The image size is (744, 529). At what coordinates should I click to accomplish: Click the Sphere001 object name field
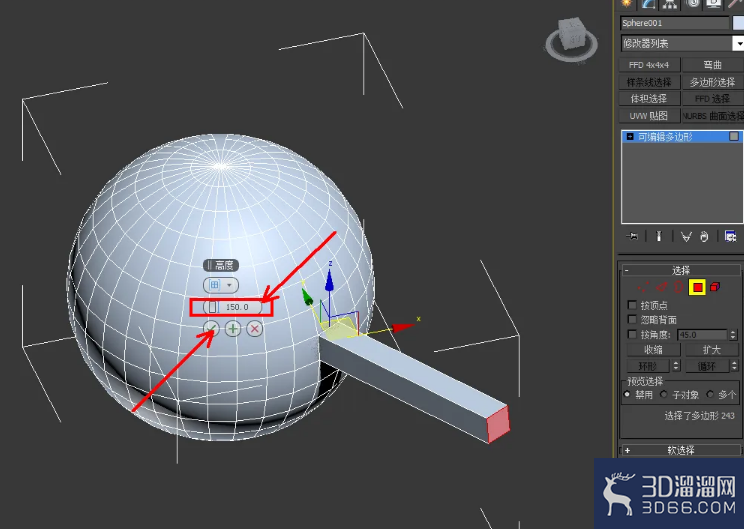674,23
